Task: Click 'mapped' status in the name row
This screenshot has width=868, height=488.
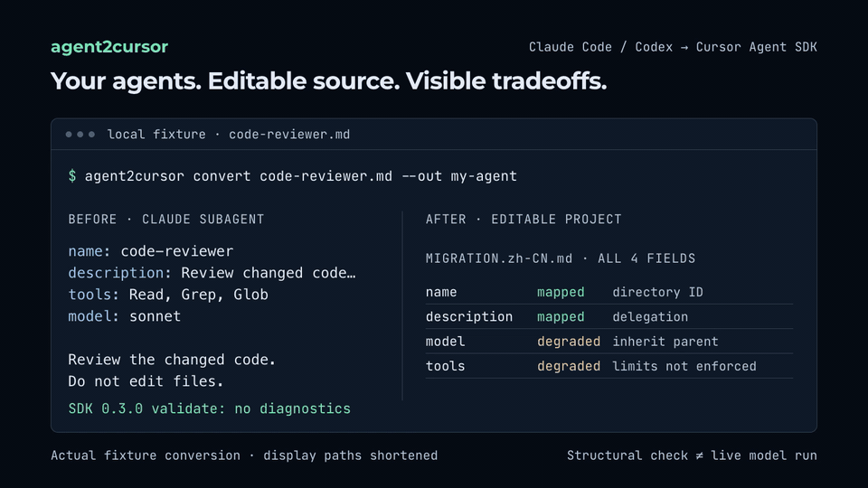Action: tap(561, 292)
